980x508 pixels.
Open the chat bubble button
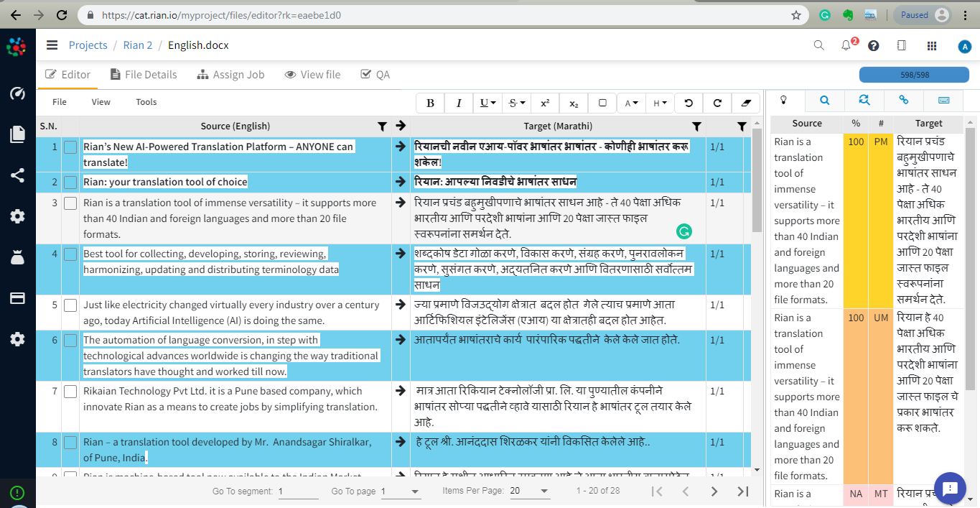pos(951,489)
